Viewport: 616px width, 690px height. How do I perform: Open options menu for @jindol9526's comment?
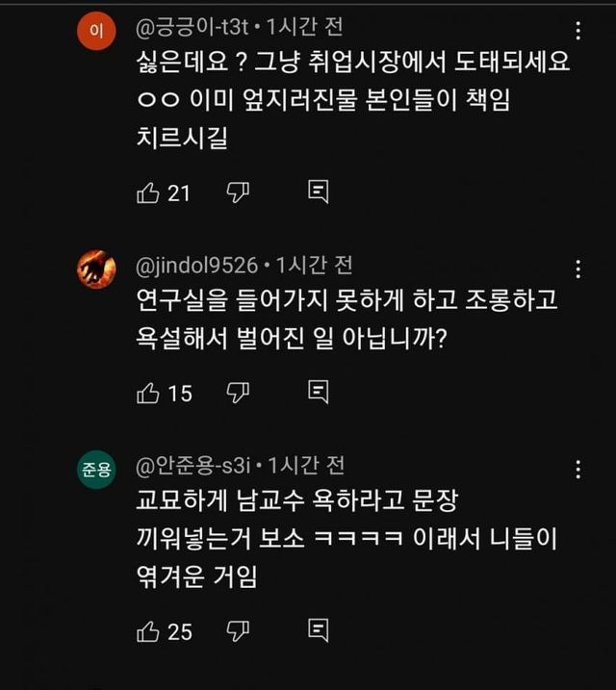[577, 268]
